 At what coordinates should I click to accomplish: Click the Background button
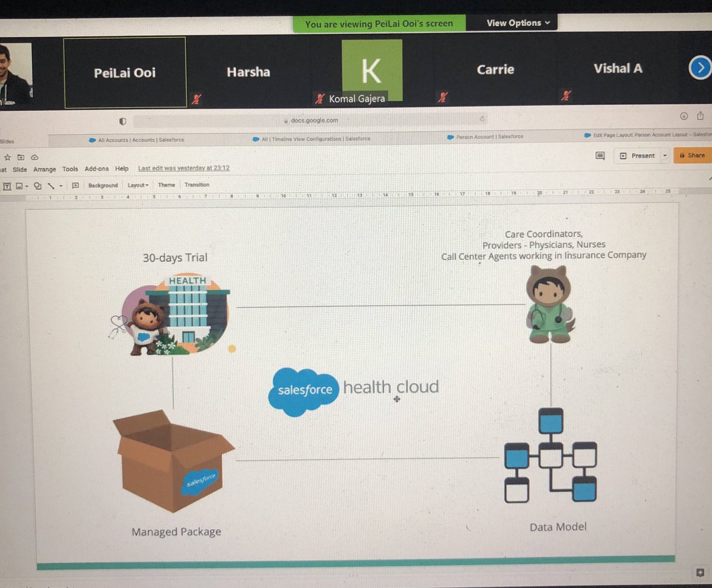point(103,185)
